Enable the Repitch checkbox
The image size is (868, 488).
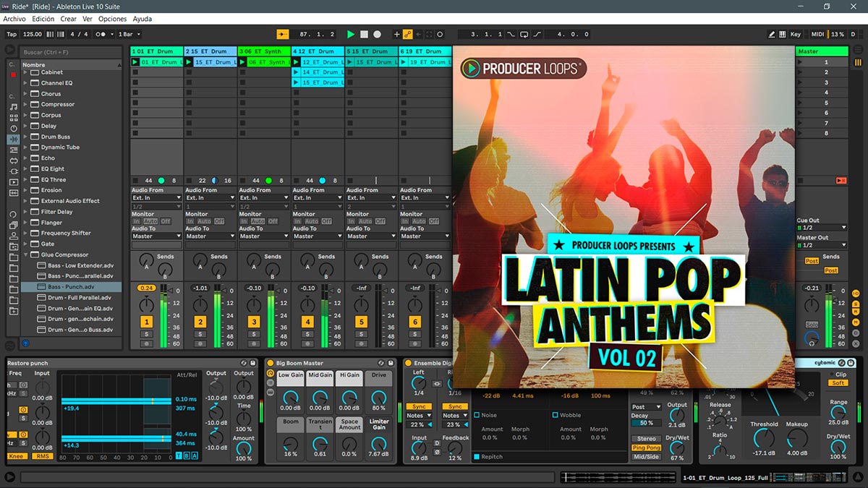tap(477, 457)
